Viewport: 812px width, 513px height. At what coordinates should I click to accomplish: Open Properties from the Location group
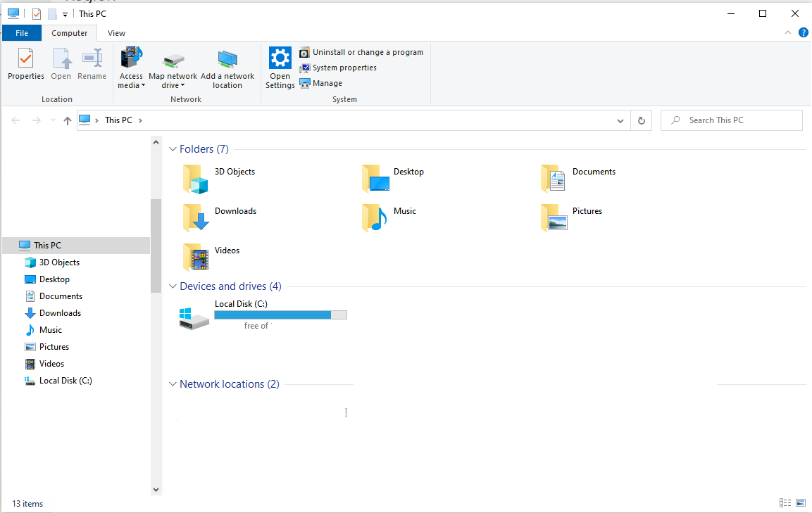pyautogui.click(x=25, y=67)
